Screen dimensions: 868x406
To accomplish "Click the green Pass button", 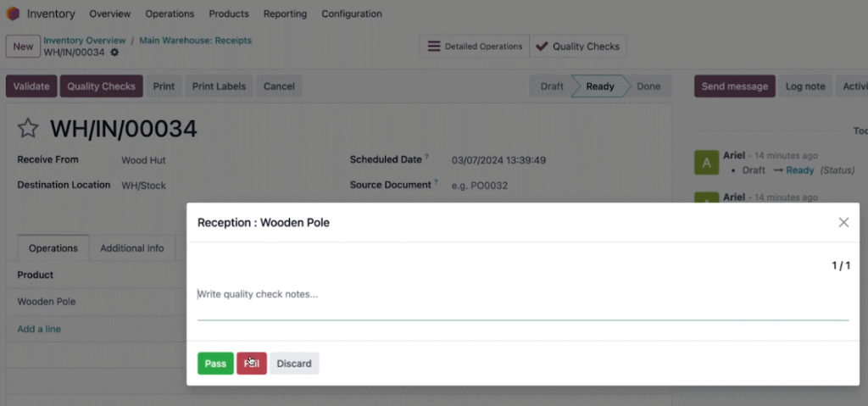I will [215, 364].
